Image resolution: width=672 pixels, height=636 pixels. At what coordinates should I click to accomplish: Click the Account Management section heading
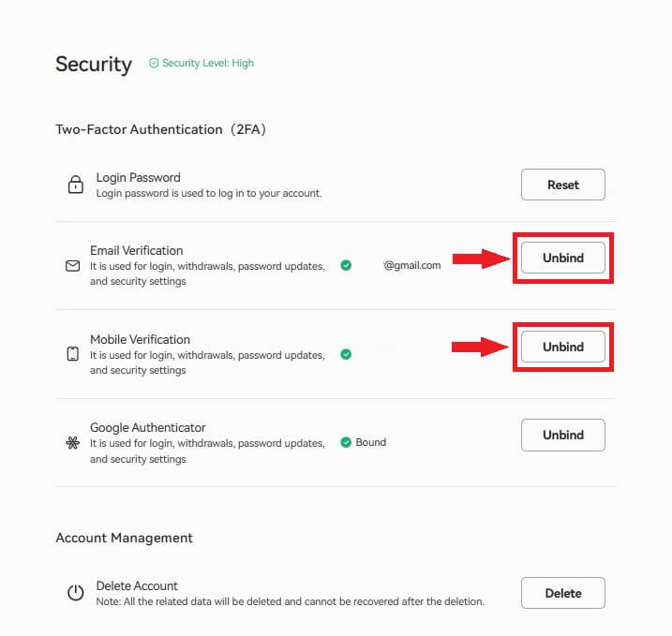(x=124, y=538)
